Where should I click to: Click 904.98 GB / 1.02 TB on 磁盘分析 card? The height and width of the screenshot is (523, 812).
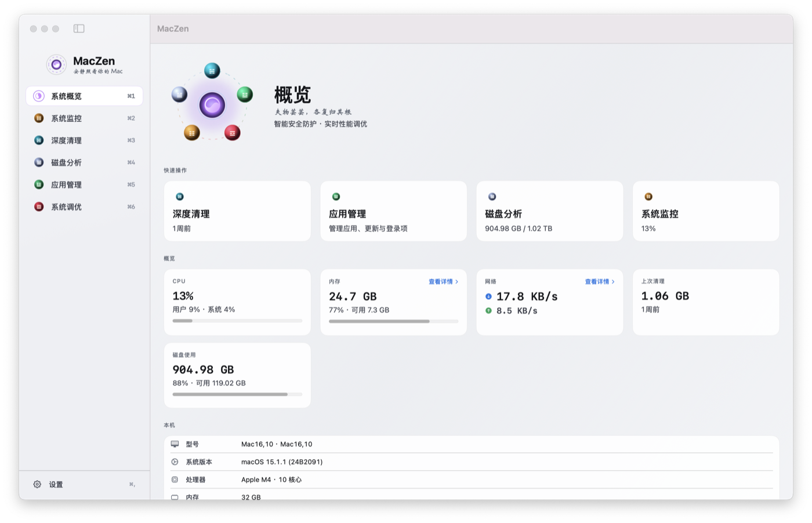[x=519, y=228]
